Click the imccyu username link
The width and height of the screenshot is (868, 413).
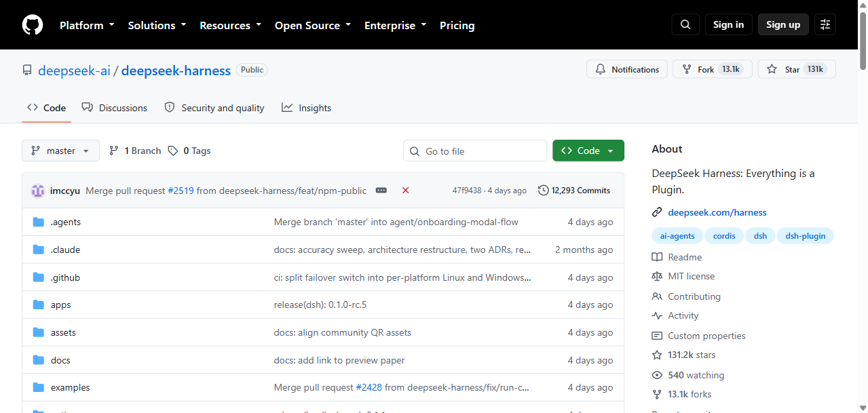(x=65, y=191)
